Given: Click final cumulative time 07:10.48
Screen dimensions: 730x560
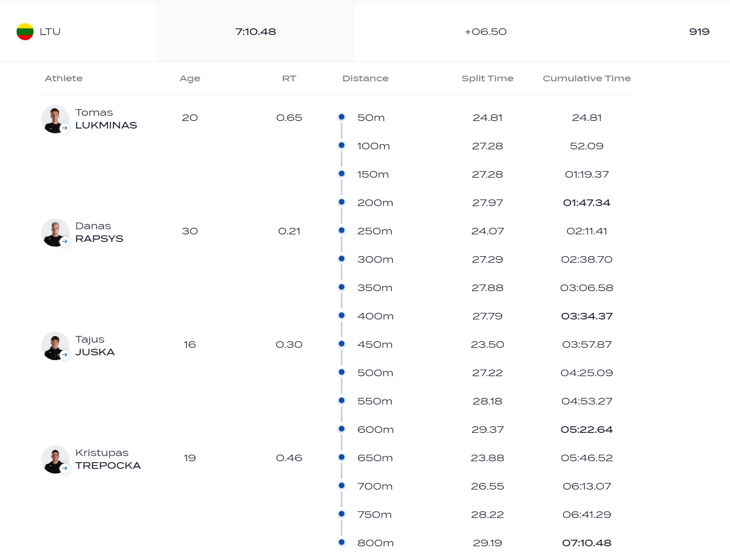Looking at the screenshot, I should (x=587, y=543).
